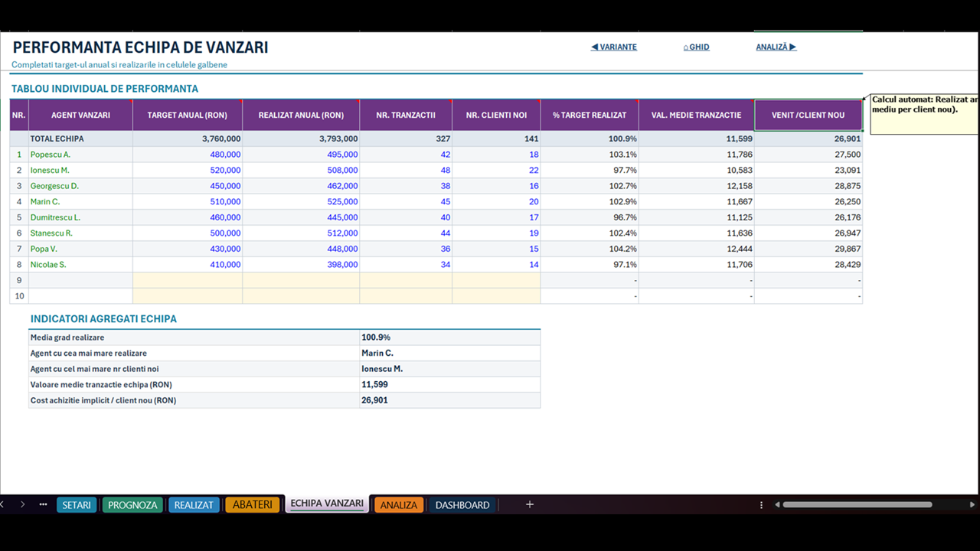Select the REALIZAT sheet tab
Screen dimensions: 980x551
pyautogui.click(x=194, y=505)
